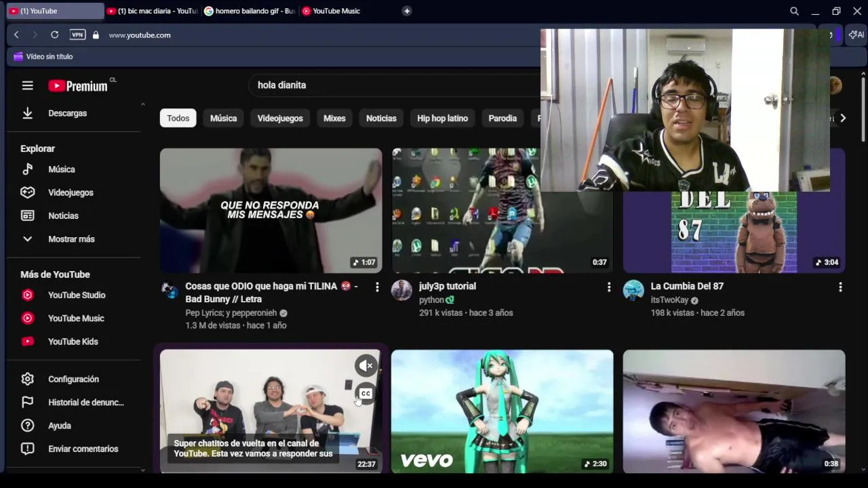Open options menu for La Cumbia Del 87

click(840, 287)
